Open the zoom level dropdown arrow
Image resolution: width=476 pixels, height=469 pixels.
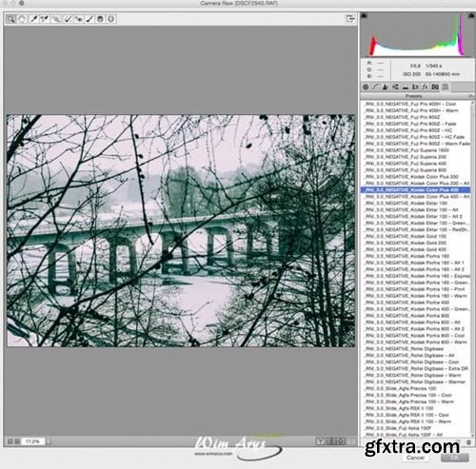[x=49, y=441]
